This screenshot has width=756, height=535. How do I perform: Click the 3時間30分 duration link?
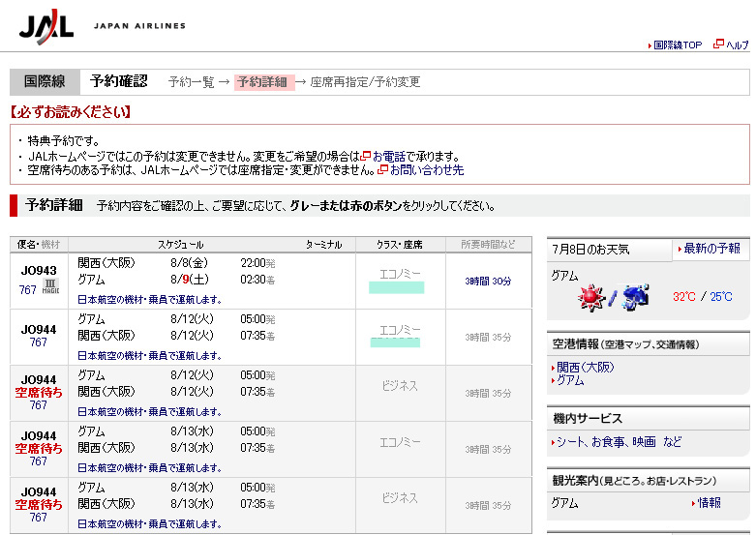point(488,281)
